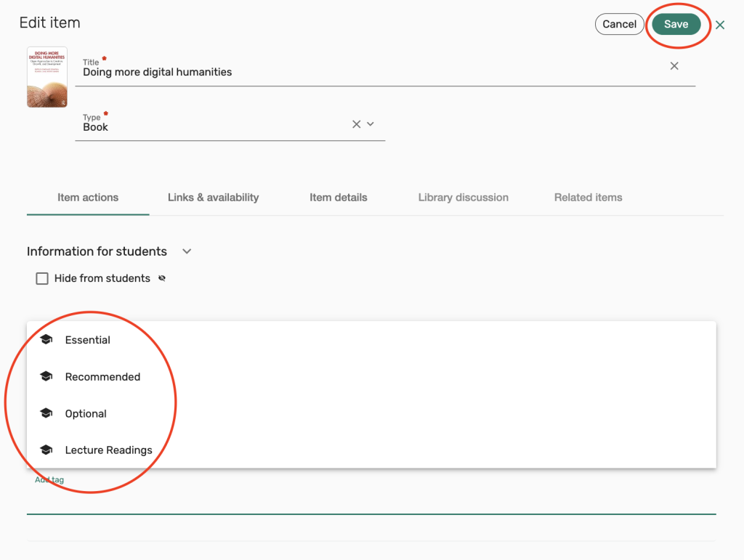Collapse the Information for students section
Image resolution: width=744 pixels, height=560 pixels.
coord(187,251)
